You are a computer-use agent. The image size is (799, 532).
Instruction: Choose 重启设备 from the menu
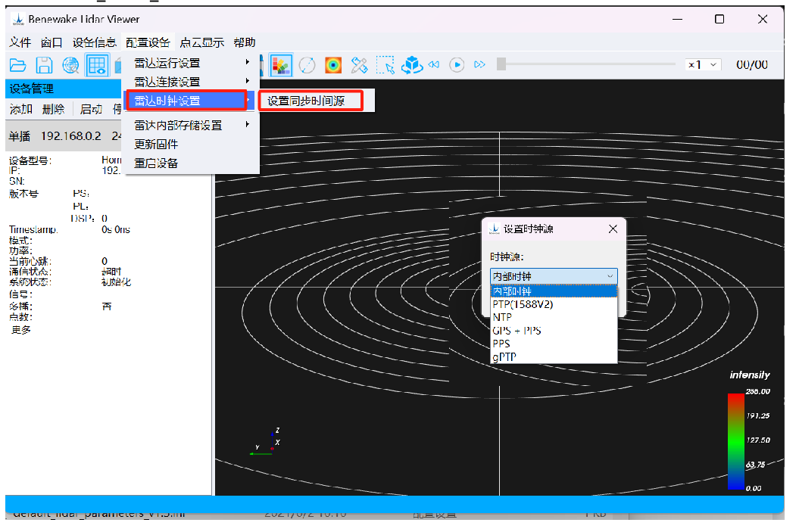tap(191, 163)
